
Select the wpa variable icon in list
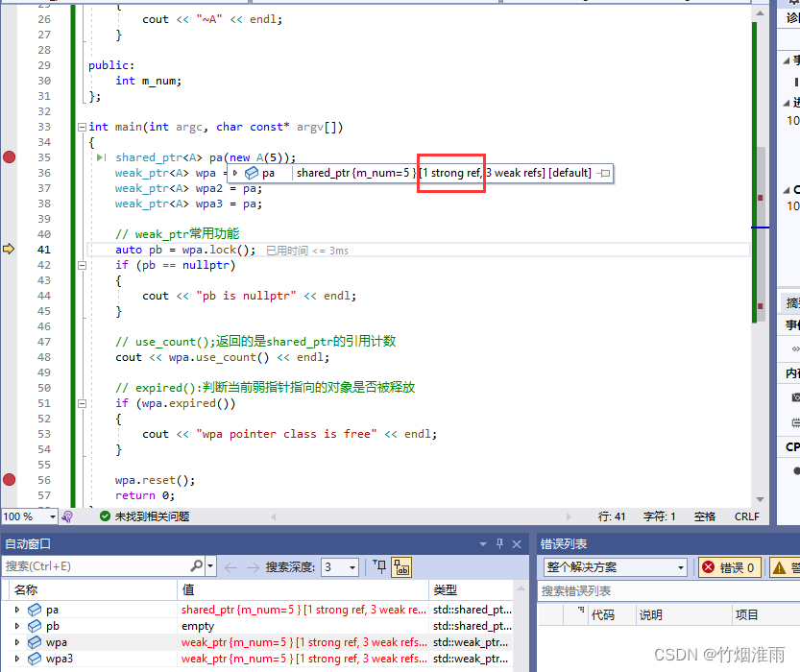point(35,642)
